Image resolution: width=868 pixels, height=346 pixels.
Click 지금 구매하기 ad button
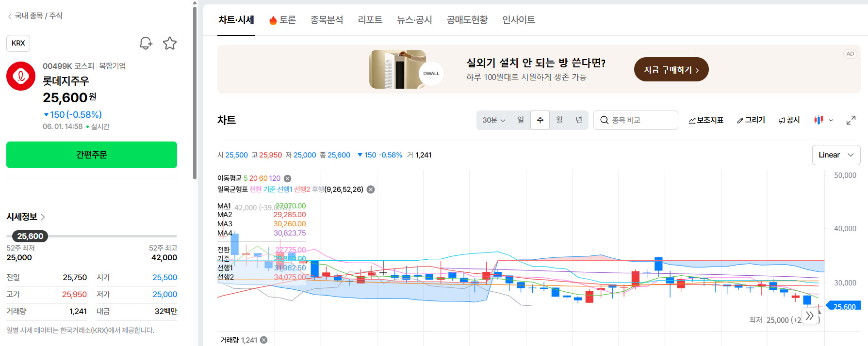point(671,70)
